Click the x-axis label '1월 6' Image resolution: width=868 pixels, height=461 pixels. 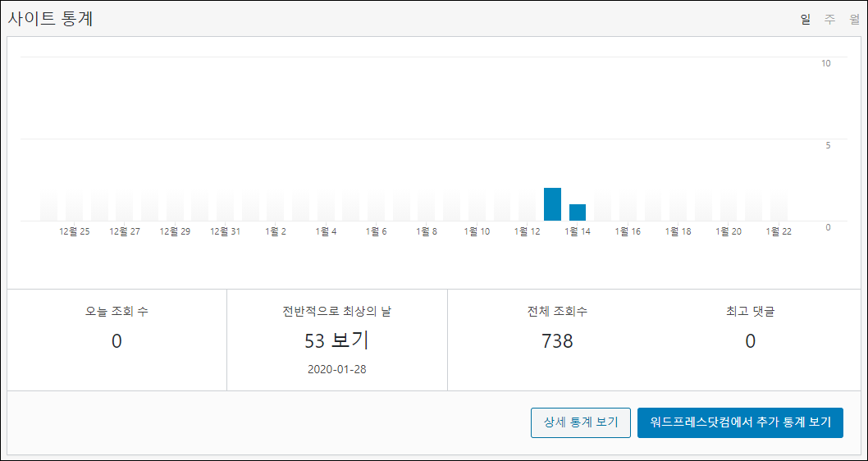click(x=377, y=232)
